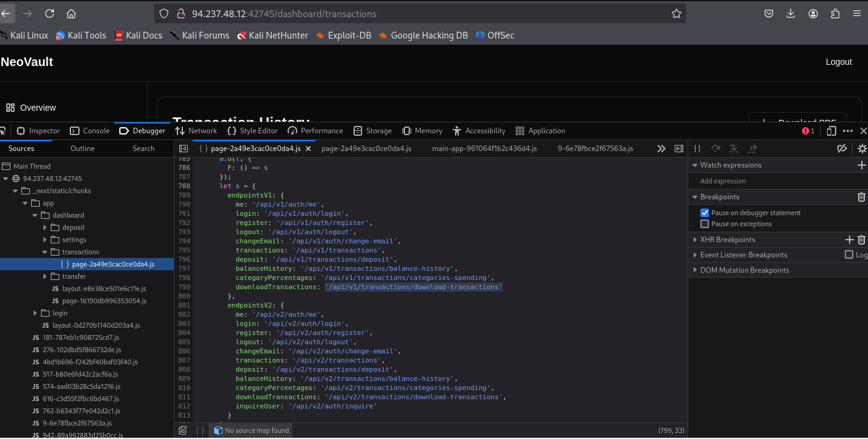Enable Pause on exceptions checkbox
The height and width of the screenshot is (439, 868).
pyautogui.click(x=705, y=224)
